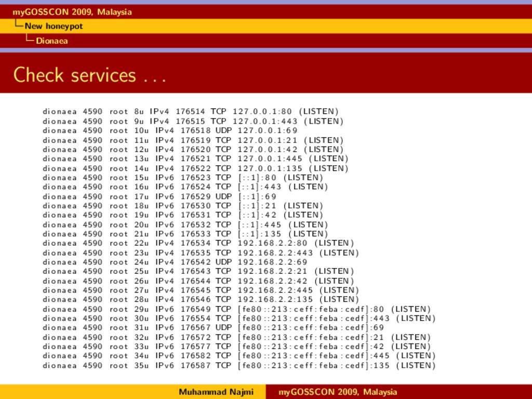Select the IPv6 row [::1]:42 (LISTEN)
Image resolution: width=532 pixels, height=399 pixels.
(x=183, y=215)
